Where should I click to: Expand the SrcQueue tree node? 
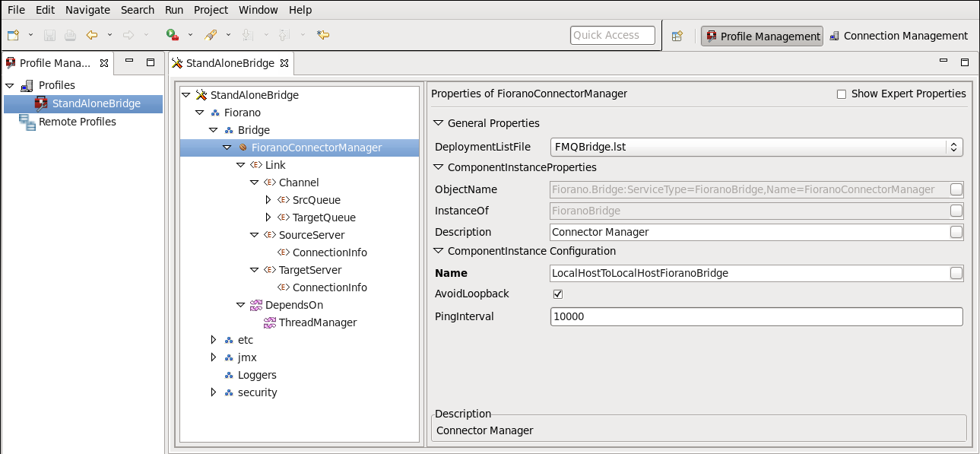(268, 200)
